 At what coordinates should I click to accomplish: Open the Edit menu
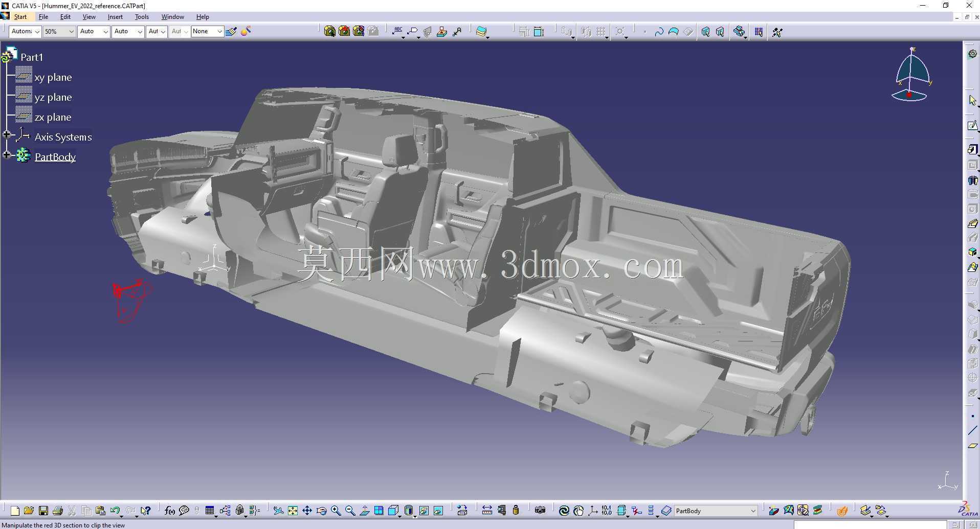coord(65,17)
